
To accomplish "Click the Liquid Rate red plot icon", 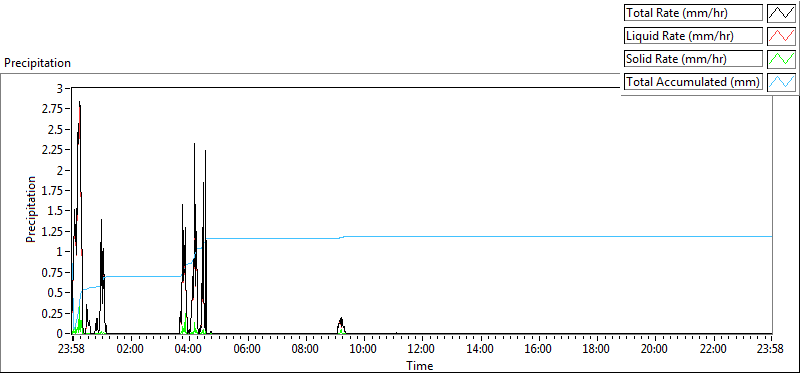I will 781,36.
